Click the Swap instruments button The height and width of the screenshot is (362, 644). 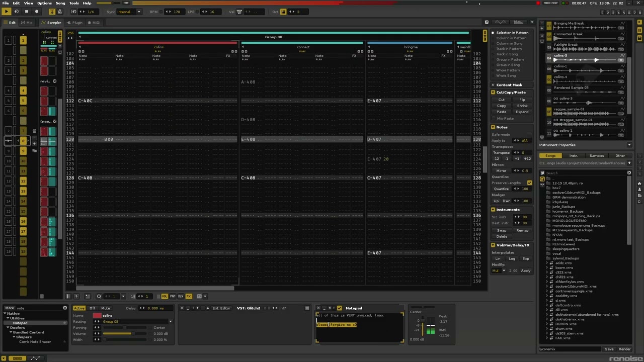pyautogui.click(x=502, y=230)
